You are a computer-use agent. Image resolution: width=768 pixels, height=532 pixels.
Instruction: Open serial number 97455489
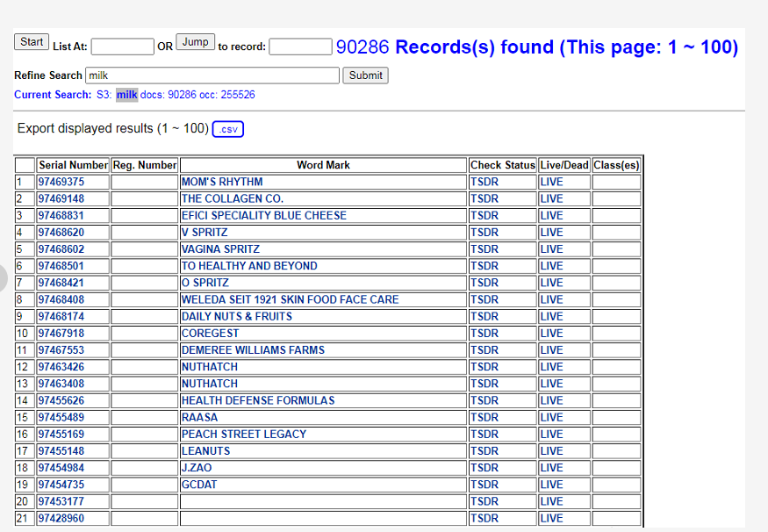pyautogui.click(x=61, y=417)
